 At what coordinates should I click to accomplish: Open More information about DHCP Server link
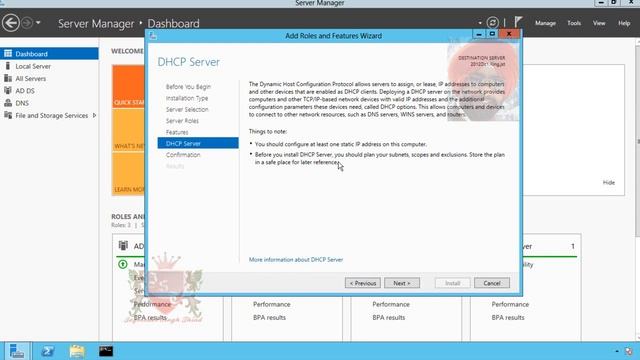(296, 260)
